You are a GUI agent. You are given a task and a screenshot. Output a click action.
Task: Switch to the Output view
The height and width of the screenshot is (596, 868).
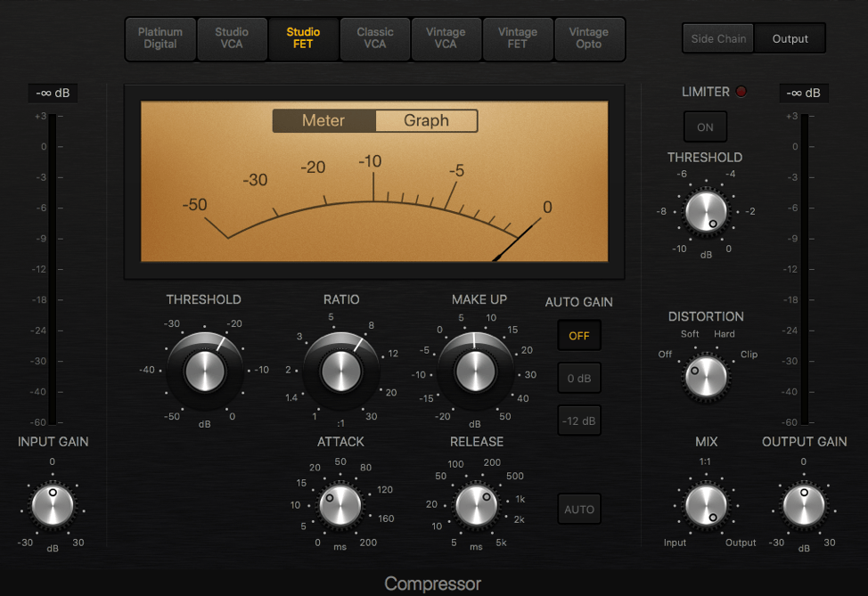[790, 38]
